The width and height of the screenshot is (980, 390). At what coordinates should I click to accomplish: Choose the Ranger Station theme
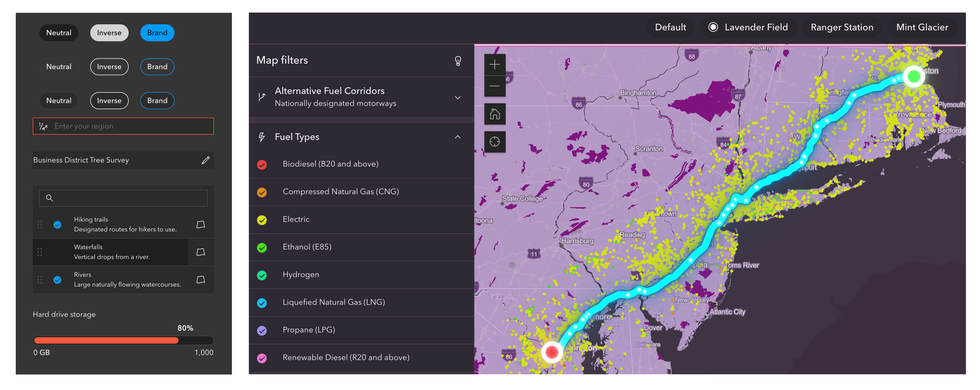click(841, 27)
